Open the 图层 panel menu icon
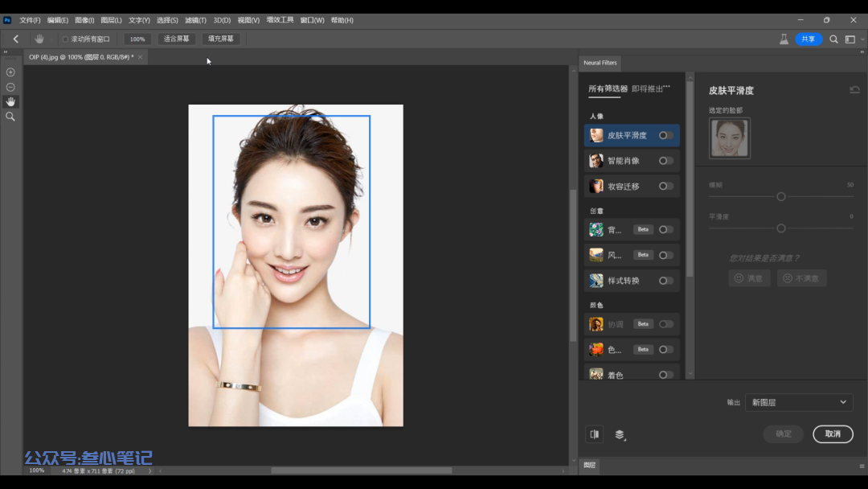This screenshot has height=489, width=868. pos(862,466)
